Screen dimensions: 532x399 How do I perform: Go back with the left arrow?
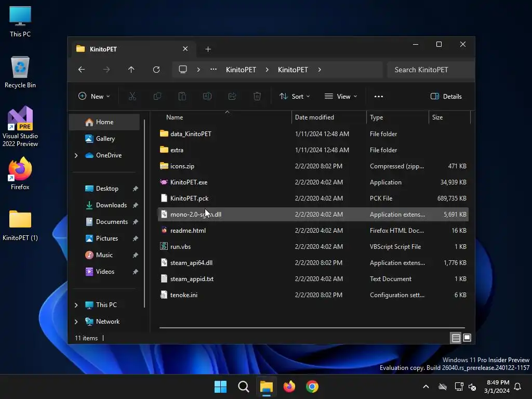(82, 70)
